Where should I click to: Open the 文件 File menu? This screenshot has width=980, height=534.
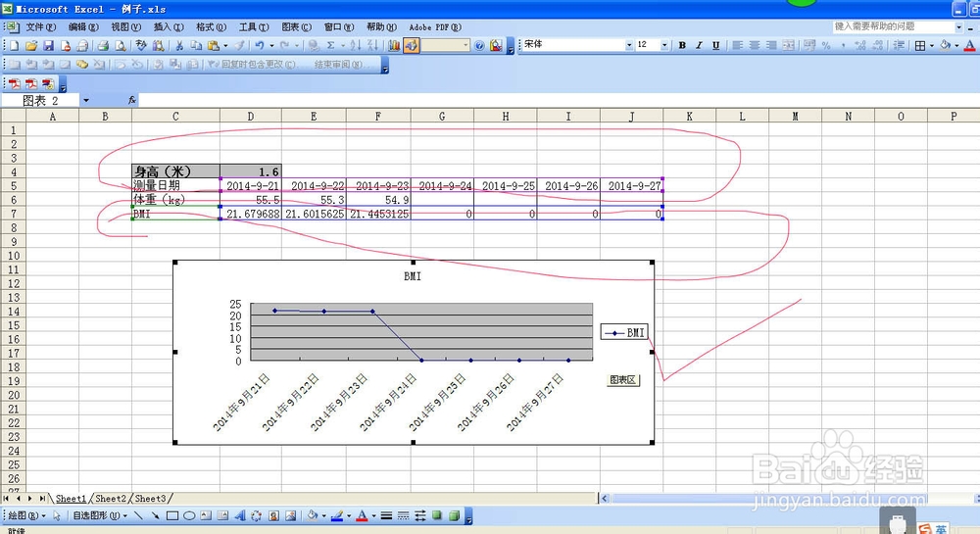pyautogui.click(x=40, y=26)
